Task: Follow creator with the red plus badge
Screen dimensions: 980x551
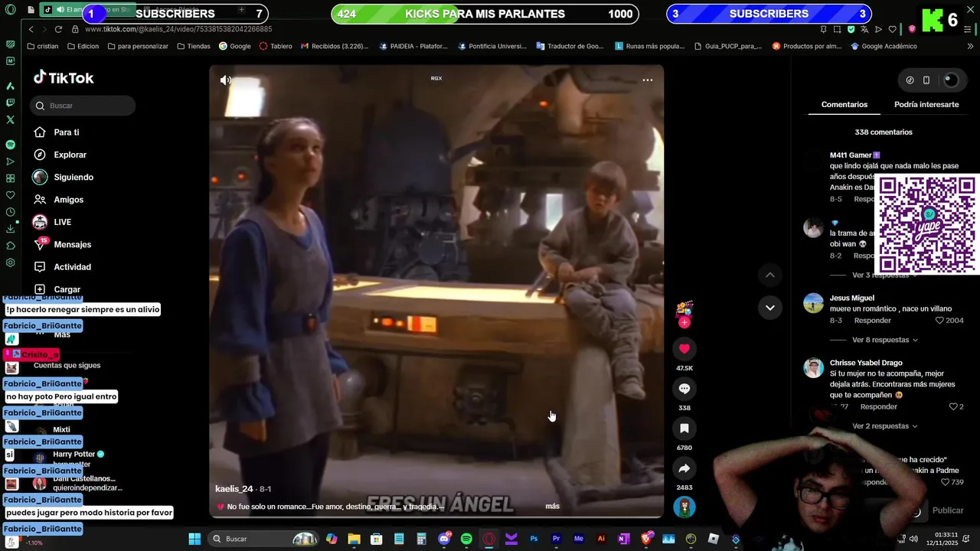Action: (684, 323)
